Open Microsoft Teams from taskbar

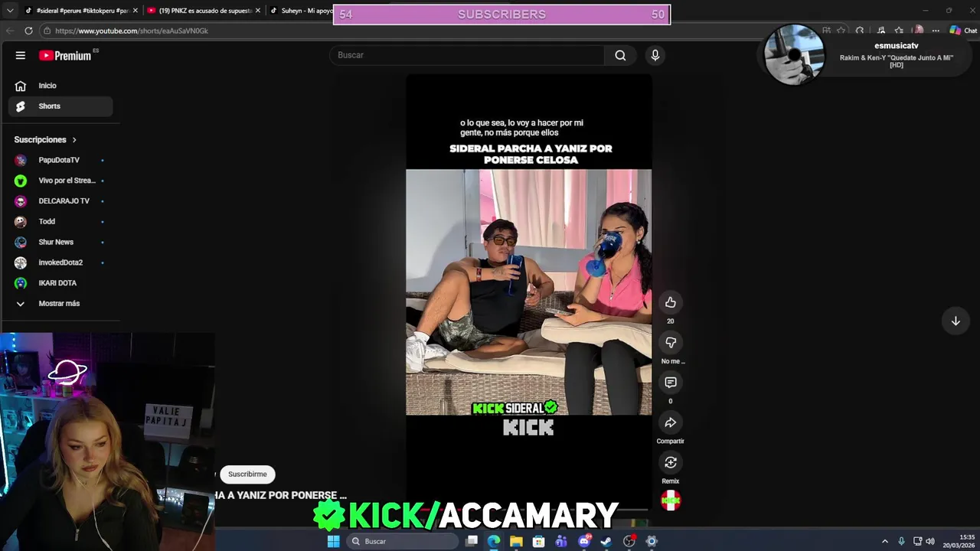(x=561, y=541)
